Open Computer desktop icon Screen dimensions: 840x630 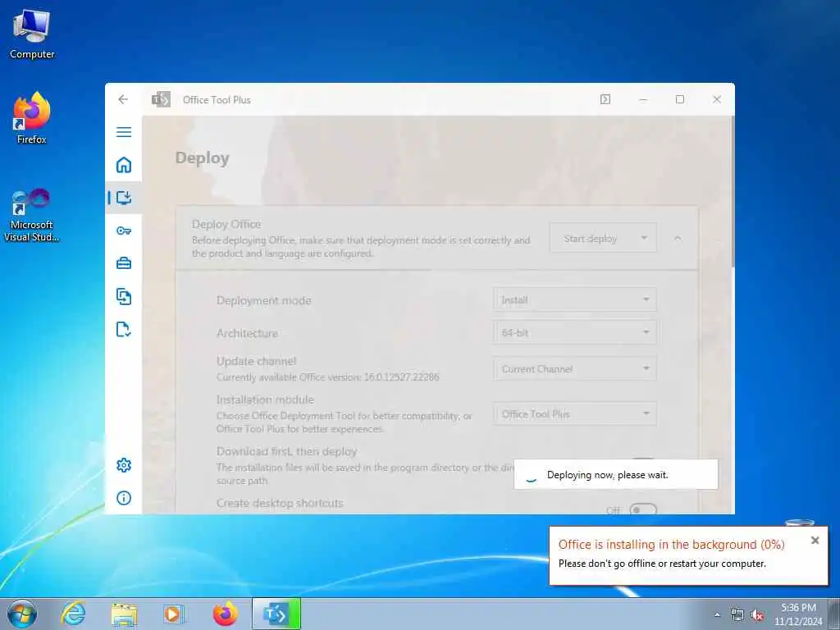pyautogui.click(x=32, y=34)
